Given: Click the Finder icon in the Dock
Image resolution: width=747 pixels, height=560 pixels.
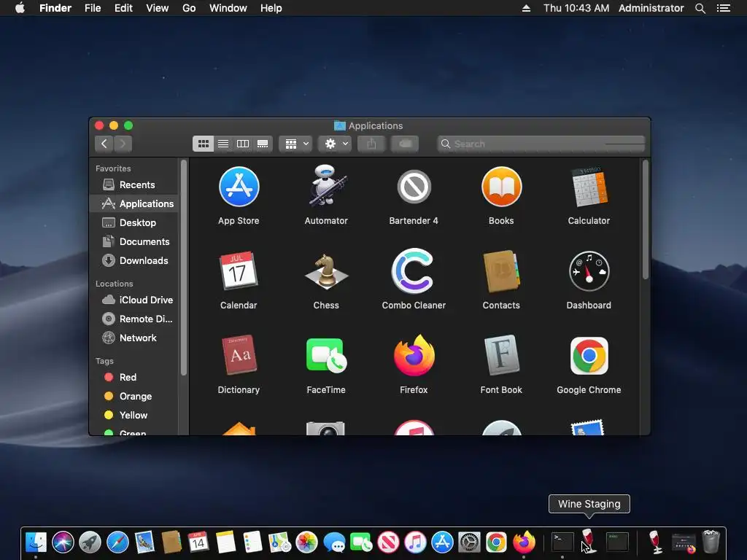Looking at the screenshot, I should [36, 542].
